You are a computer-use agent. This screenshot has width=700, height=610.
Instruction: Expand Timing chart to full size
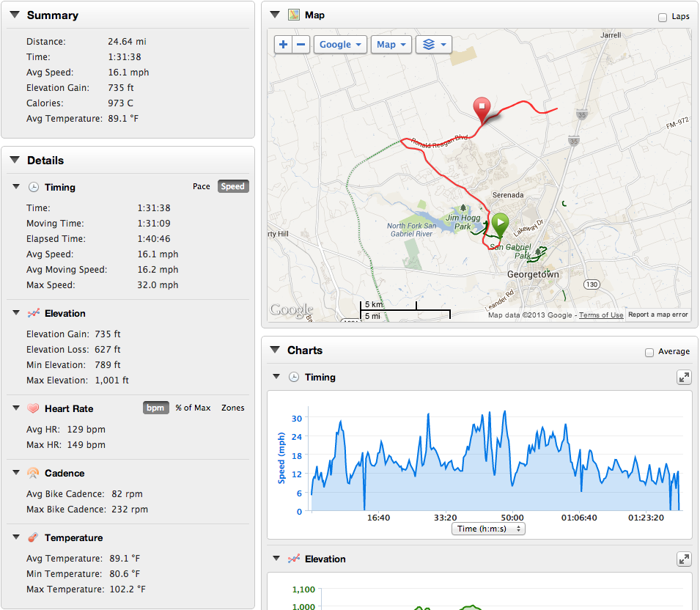pyautogui.click(x=683, y=377)
